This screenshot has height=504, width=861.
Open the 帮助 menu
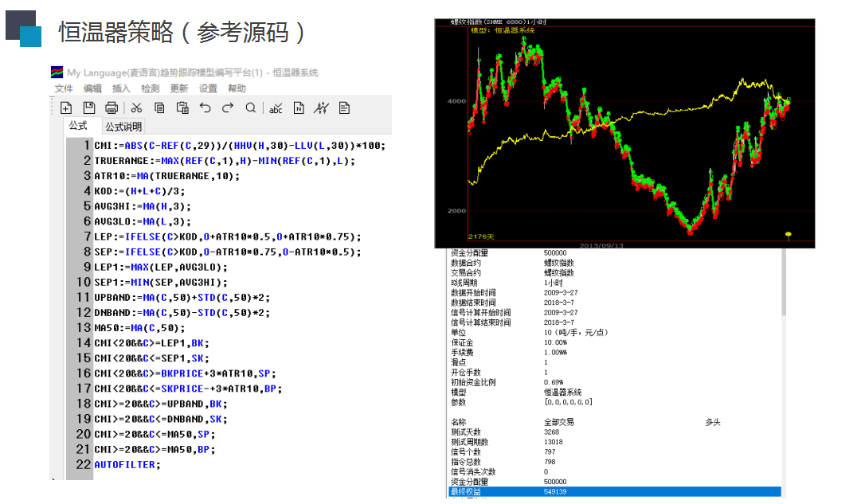click(237, 88)
